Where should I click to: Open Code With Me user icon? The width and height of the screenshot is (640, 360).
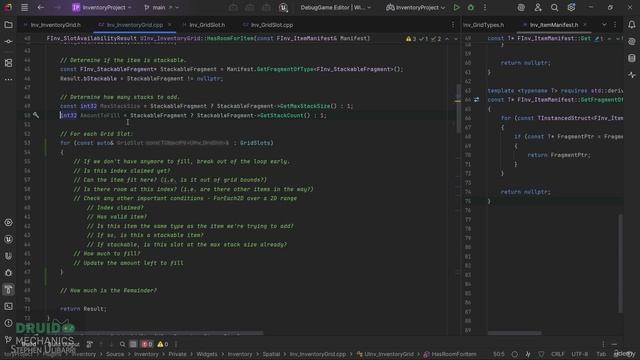coord(538,7)
